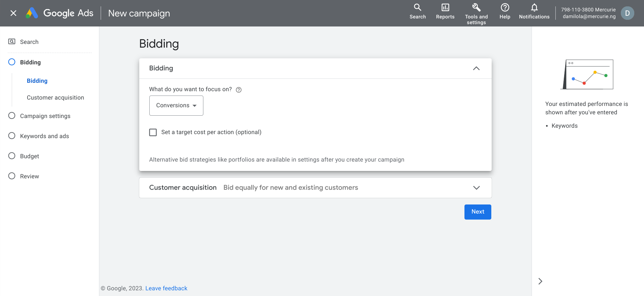Viewport: 644px width, 296px height.
Task: Open Tools and settings wrench icon
Action: 476,7
